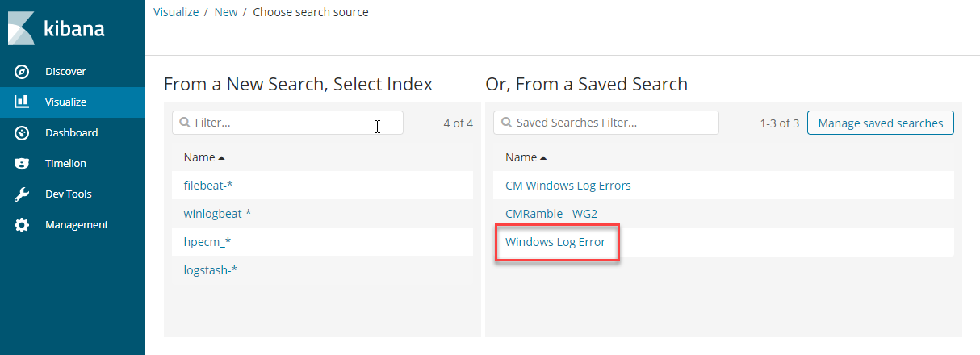Click 'Or, From a Saved Search' heading
The image size is (980, 355).
(x=587, y=84)
